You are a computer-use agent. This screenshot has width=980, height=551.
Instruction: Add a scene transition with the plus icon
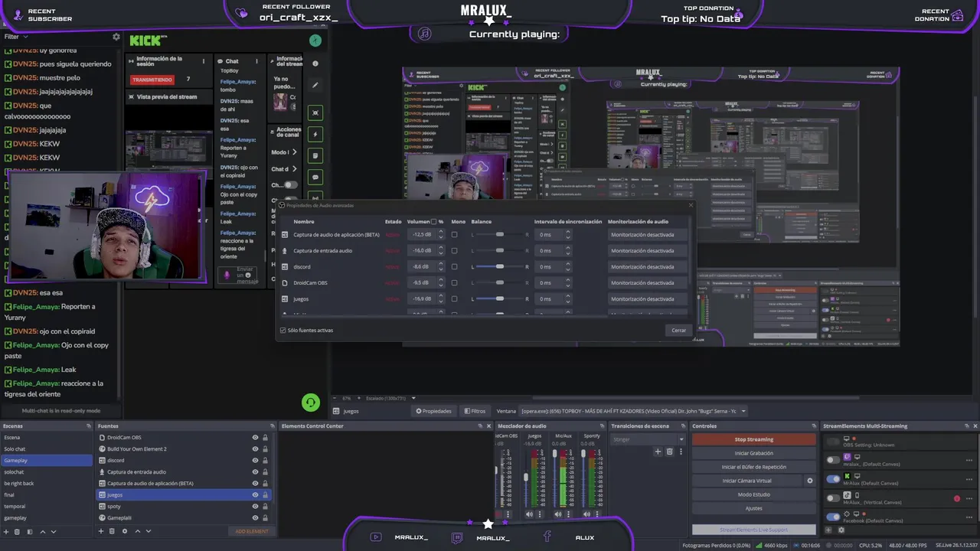(657, 452)
